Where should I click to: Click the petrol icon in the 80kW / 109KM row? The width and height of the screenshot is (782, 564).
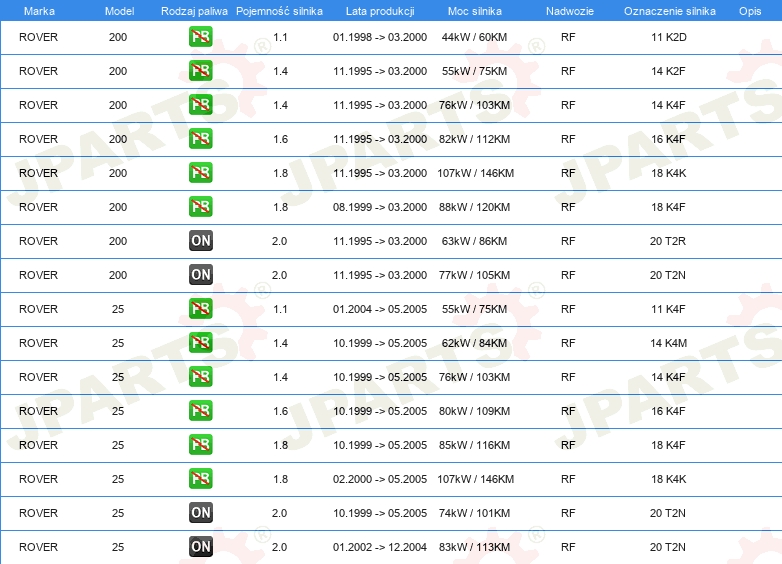click(x=200, y=410)
